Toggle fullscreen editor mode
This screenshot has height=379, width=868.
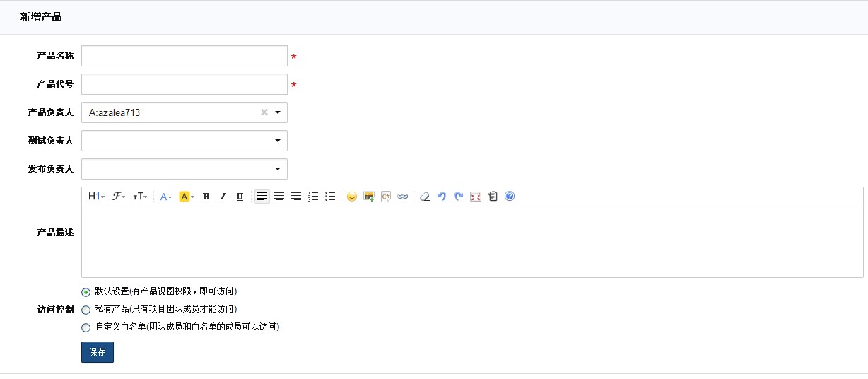[476, 197]
